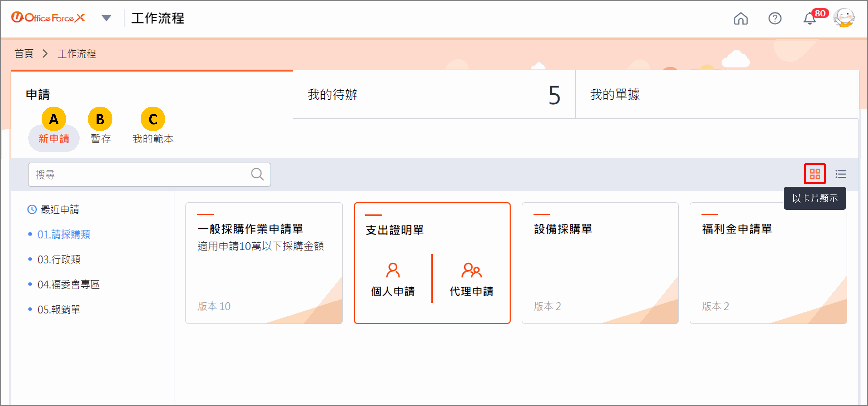Expand module dropdown arrow beside logo

pyautogui.click(x=106, y=18)
